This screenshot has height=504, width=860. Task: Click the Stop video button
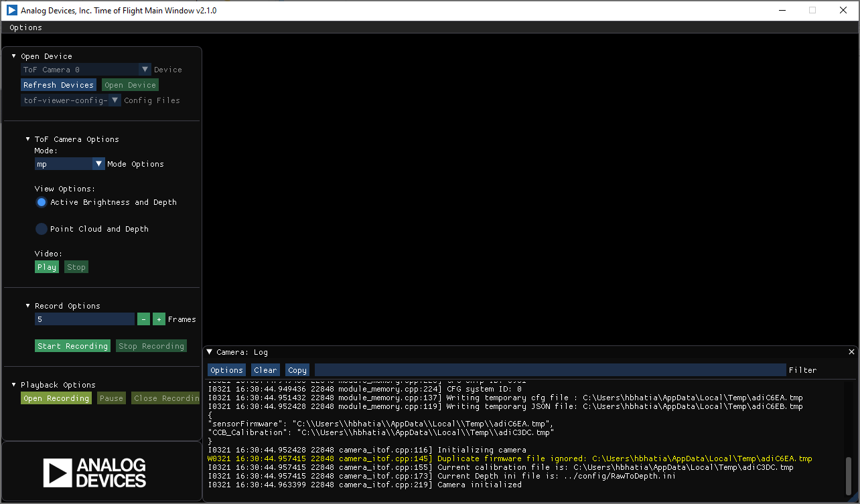click(76, 267)
